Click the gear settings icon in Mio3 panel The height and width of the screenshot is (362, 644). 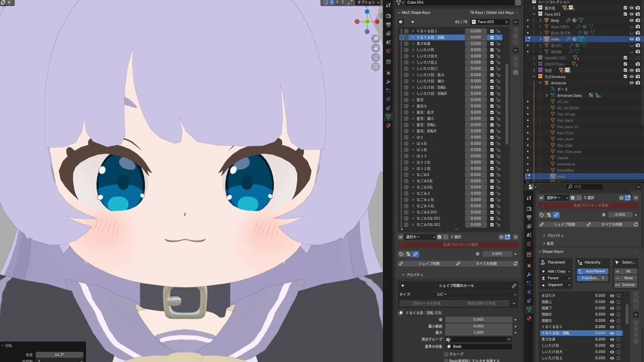[400, 22]
